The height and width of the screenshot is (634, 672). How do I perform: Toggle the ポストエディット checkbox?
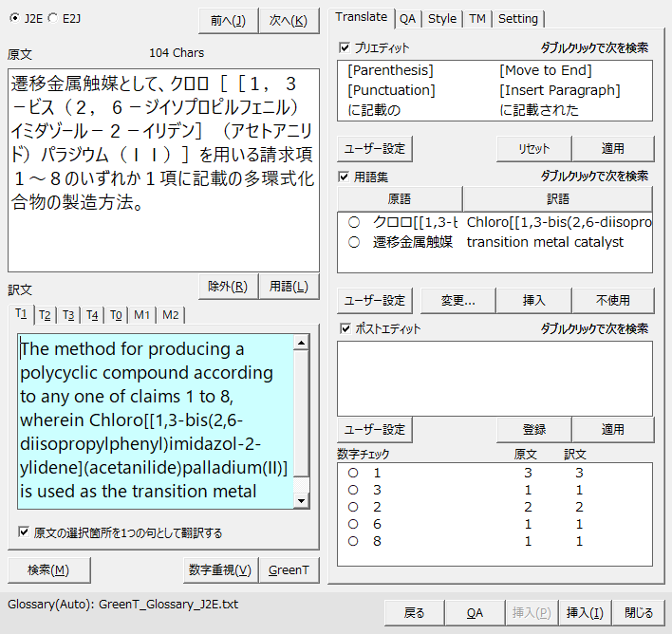coord(345,329)
